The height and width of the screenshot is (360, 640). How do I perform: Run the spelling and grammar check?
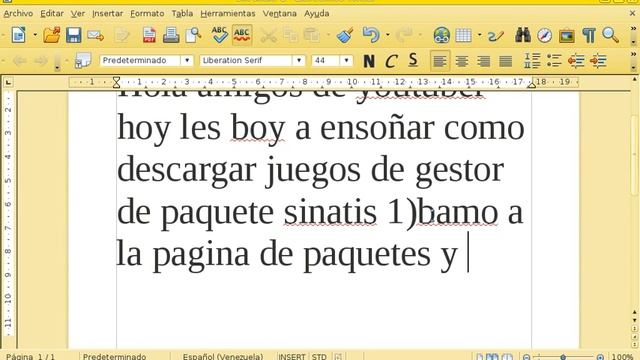click(x=220, y=35)
